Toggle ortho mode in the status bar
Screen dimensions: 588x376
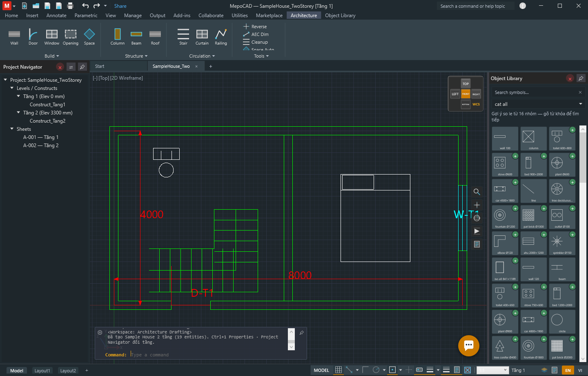365,370
